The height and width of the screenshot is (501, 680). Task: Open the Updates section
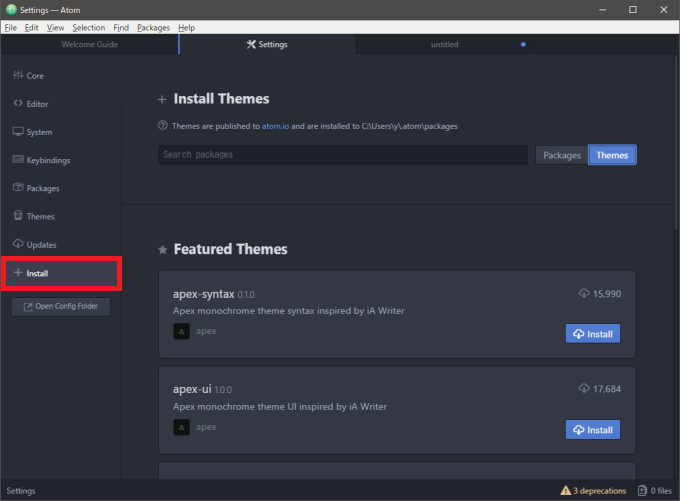point(61,245)
